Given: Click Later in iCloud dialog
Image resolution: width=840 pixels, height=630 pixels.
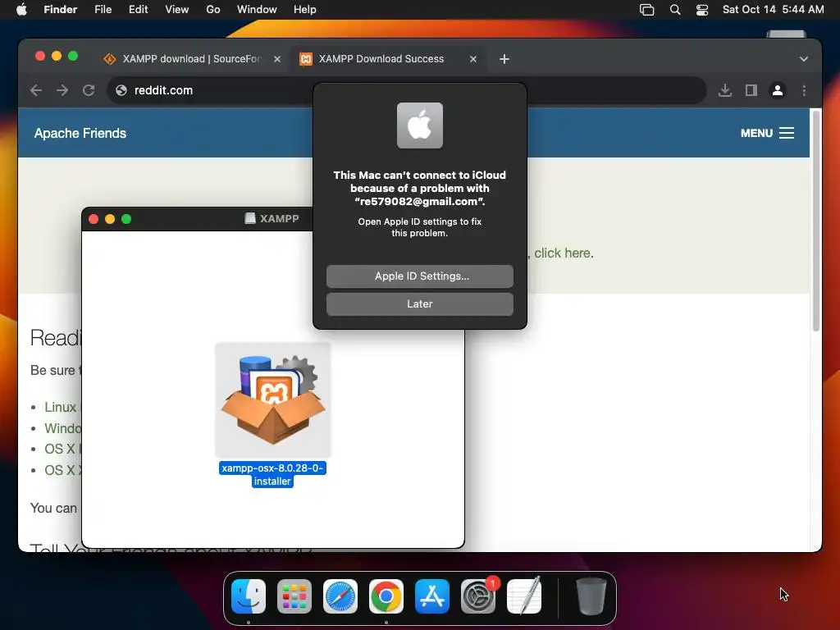Looking at the screenshot, I should click(420, 304).
